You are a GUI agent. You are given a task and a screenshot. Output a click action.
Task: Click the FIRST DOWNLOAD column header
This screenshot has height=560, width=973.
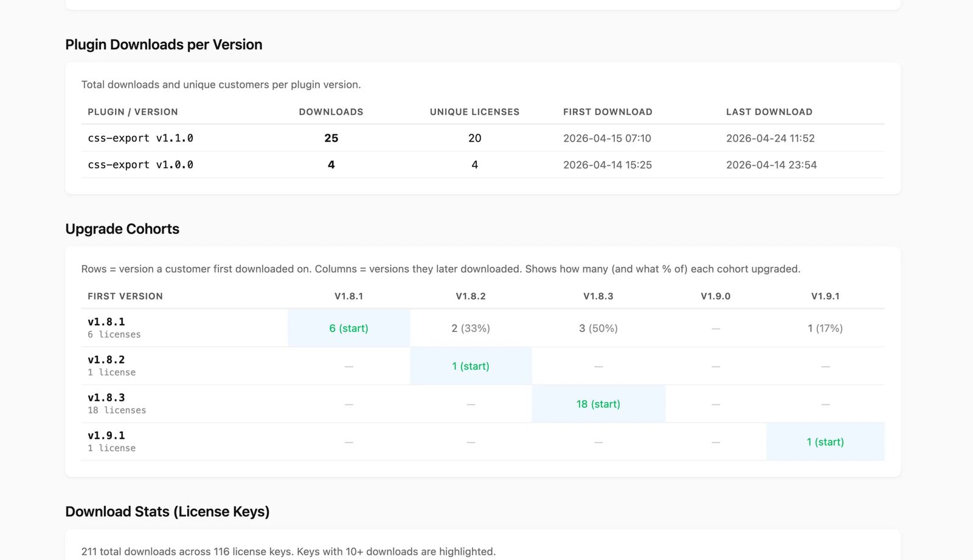(x=608, y=112)
